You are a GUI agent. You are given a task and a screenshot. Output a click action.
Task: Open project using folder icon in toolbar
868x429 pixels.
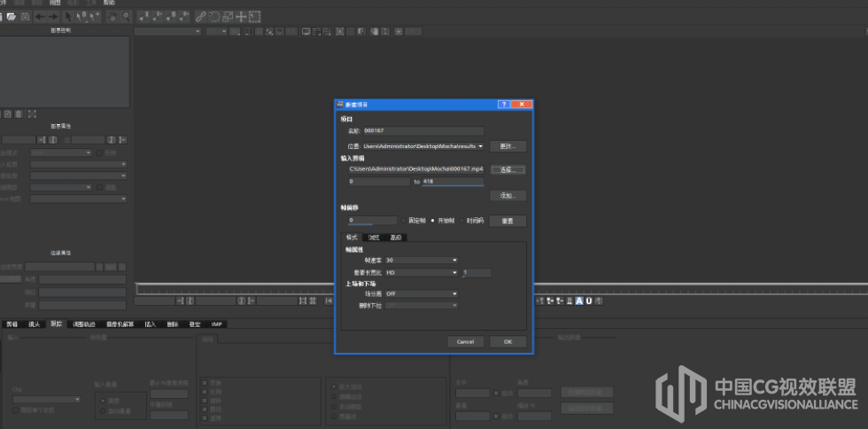11,17
